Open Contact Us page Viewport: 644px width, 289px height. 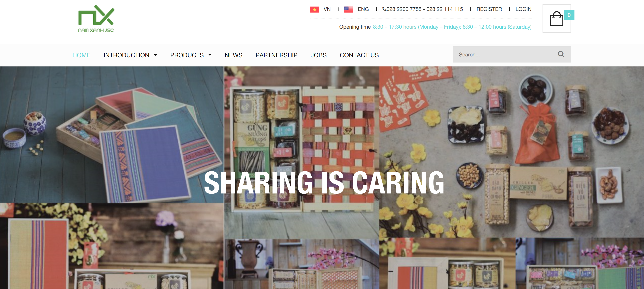click(x=359, y=55)
